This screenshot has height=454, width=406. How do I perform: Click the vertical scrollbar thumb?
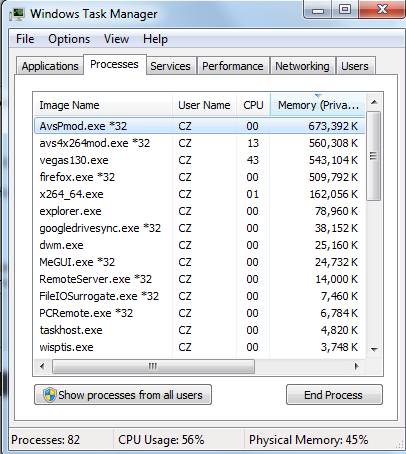[x=374, y=156]
